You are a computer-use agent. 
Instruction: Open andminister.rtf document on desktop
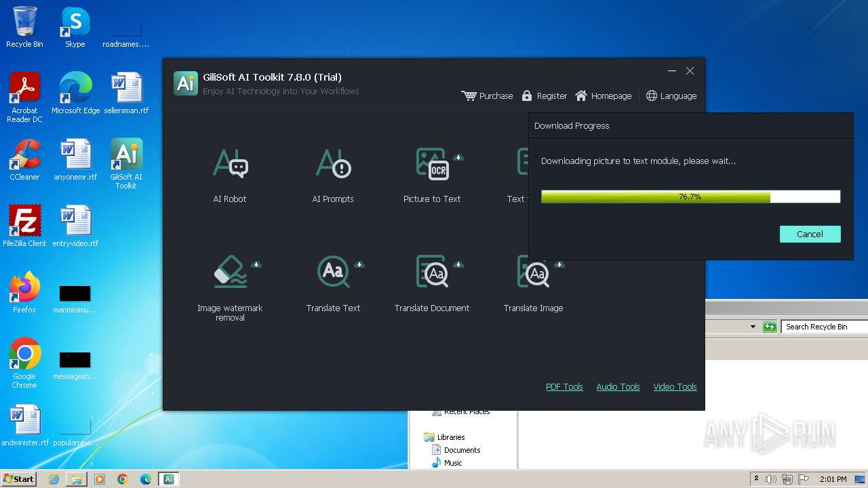click(x=24, y=426)
